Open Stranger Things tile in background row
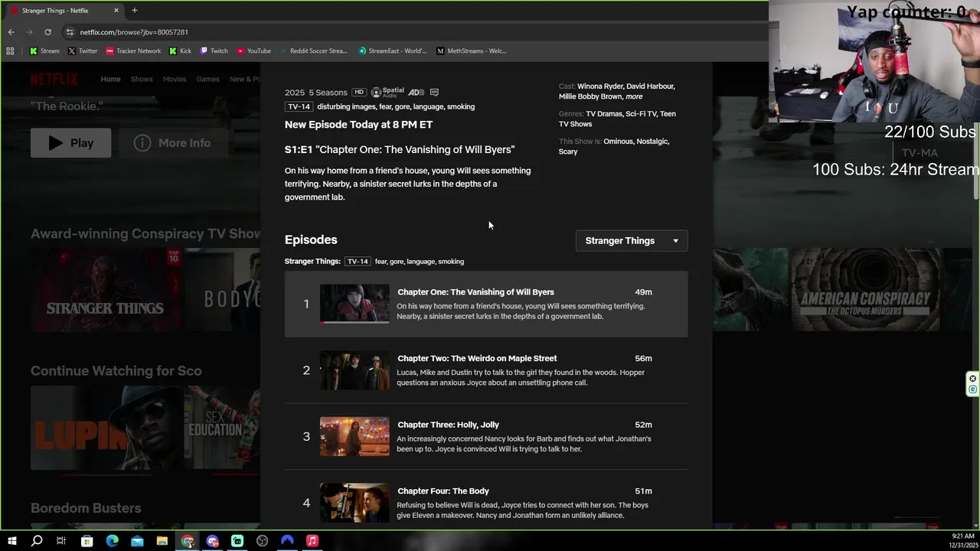Image resolution: width=980 pixels, height=551 pixels. click(x=105, y=289)
